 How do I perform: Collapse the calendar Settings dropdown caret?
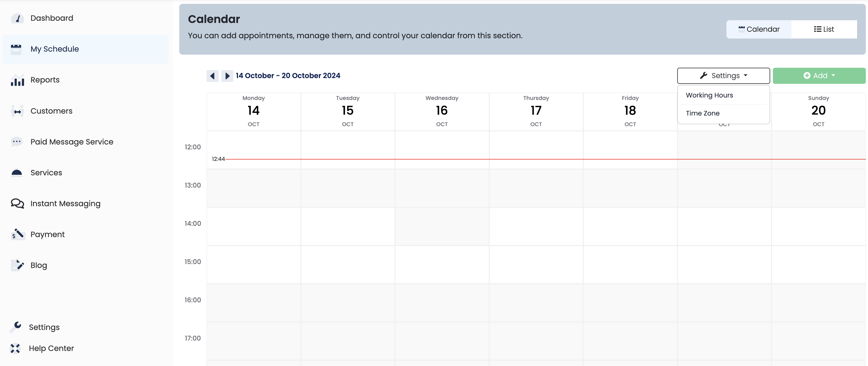[745, 75]
